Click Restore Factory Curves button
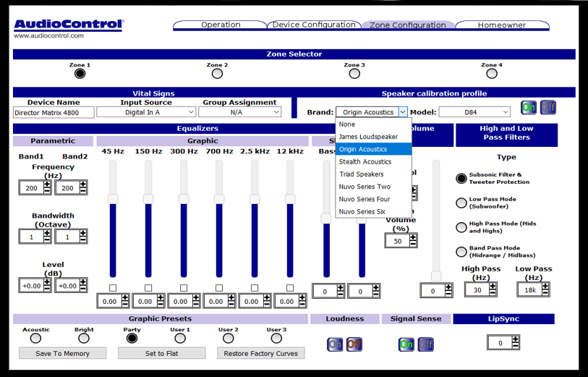This screenshot has width=588, height=377. pyautogui.click(x=260, y=353)
